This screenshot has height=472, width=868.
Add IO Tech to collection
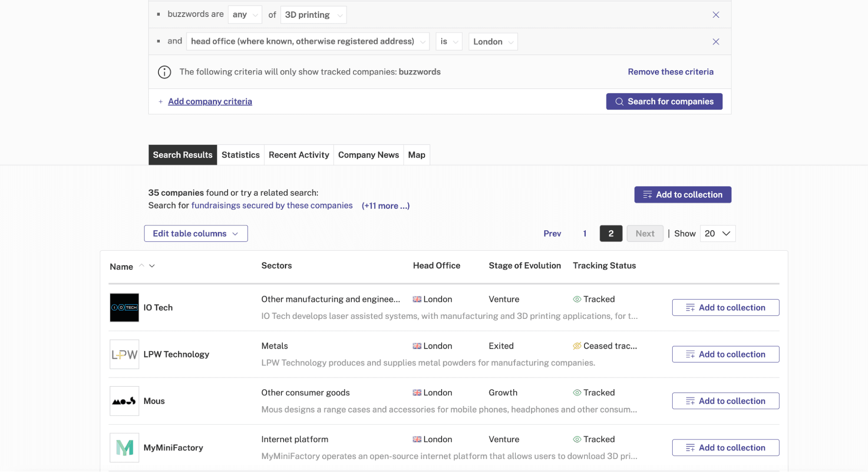[726, 308]
